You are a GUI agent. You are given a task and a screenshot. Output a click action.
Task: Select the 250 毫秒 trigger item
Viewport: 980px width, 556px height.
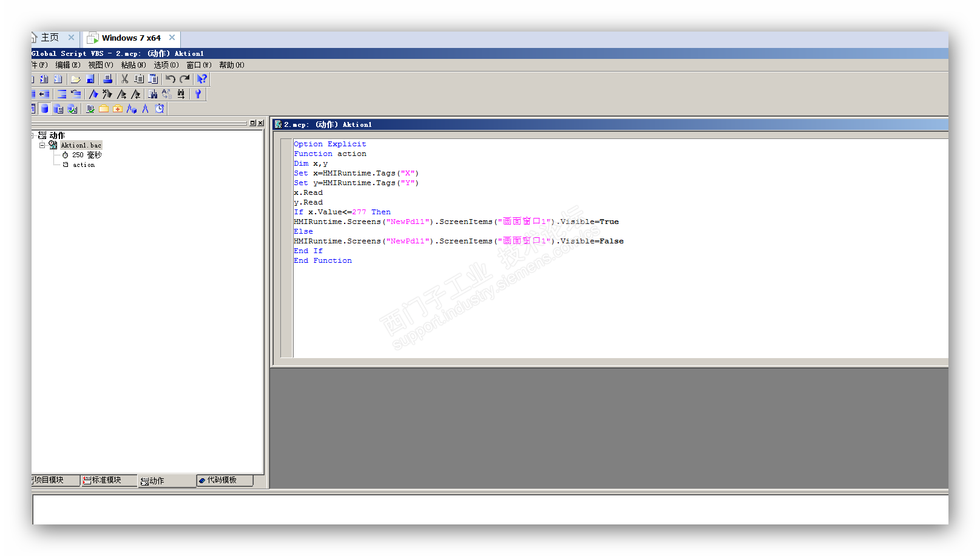(x=87, y=155)
